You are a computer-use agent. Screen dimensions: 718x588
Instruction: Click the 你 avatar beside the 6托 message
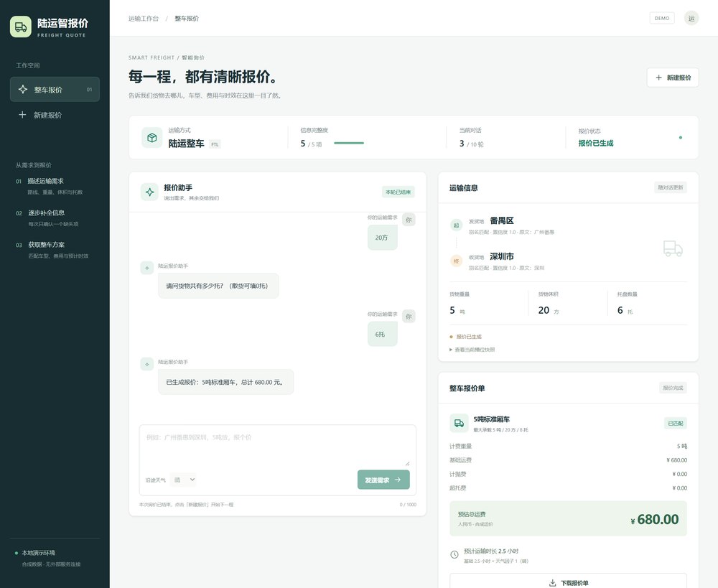click(x=409, y=316)
